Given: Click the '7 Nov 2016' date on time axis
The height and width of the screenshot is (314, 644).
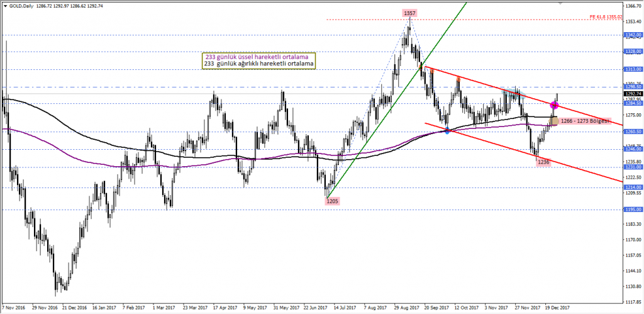Looking at the screenshot, I should tap(13, 308).
